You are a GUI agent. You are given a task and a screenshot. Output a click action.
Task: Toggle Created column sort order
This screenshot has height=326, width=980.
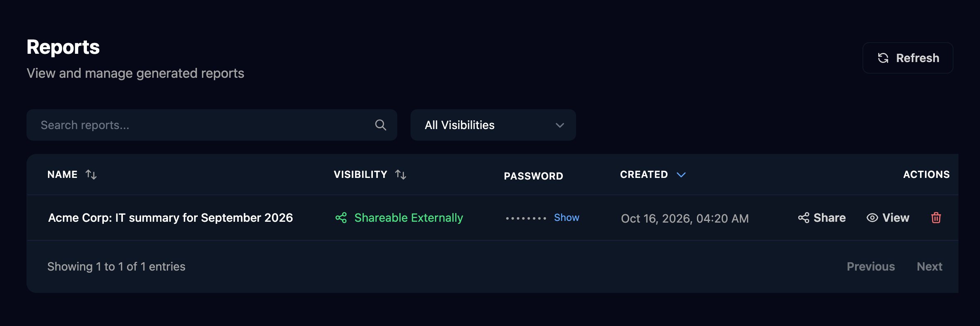tap(653, 175)
